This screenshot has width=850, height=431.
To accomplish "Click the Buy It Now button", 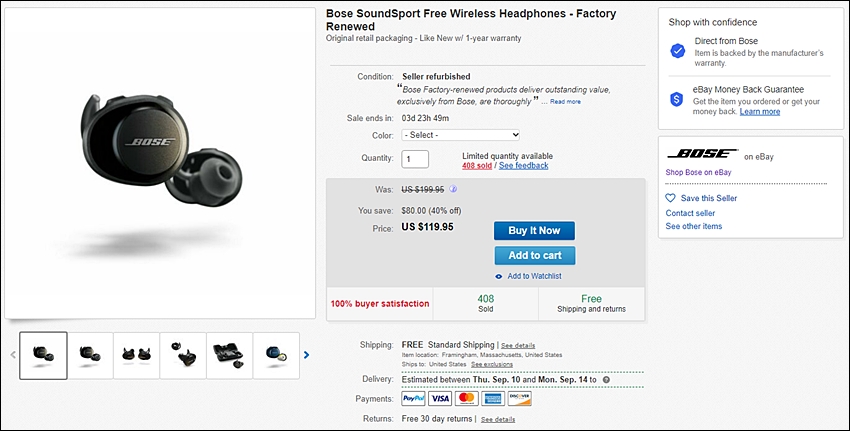I will pyautogui.click(x=534, y=230).
